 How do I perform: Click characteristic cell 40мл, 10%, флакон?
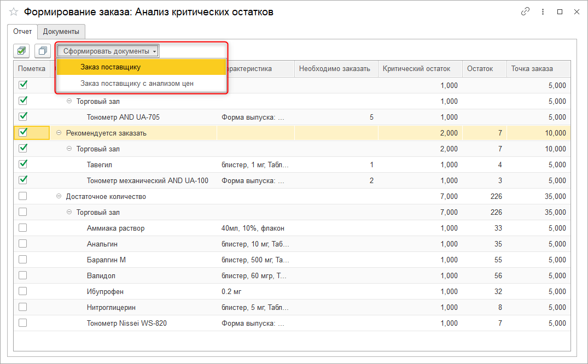253,228
